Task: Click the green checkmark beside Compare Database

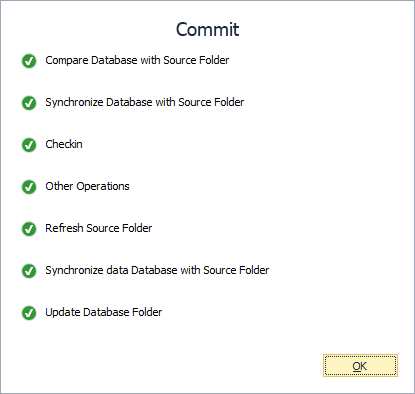Action: (29, 61)
